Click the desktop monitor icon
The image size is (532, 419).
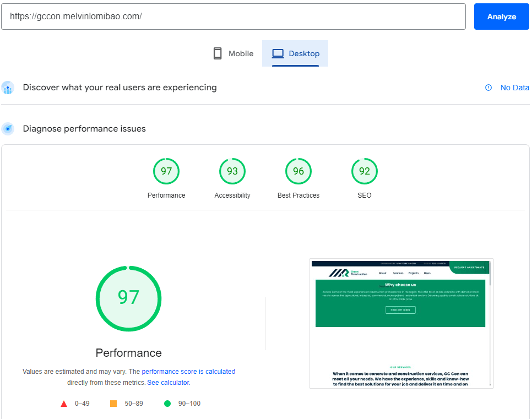click(278, 53)
